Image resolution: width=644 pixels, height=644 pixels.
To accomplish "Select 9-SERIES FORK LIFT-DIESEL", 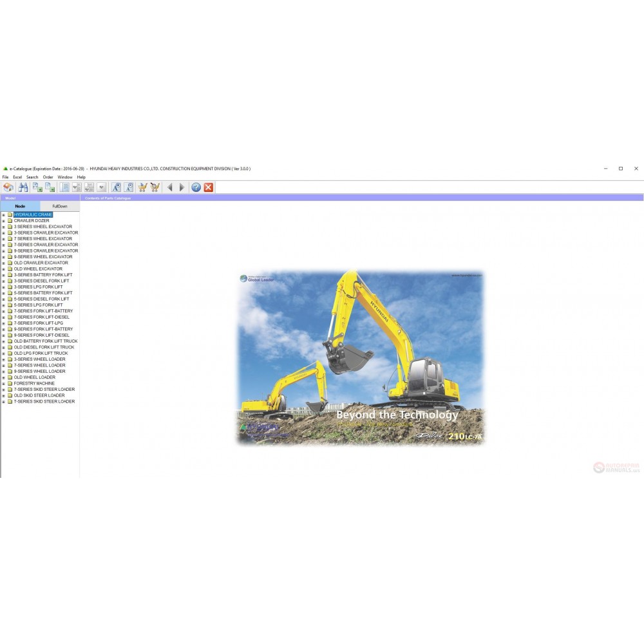I will tap(41, 335).
